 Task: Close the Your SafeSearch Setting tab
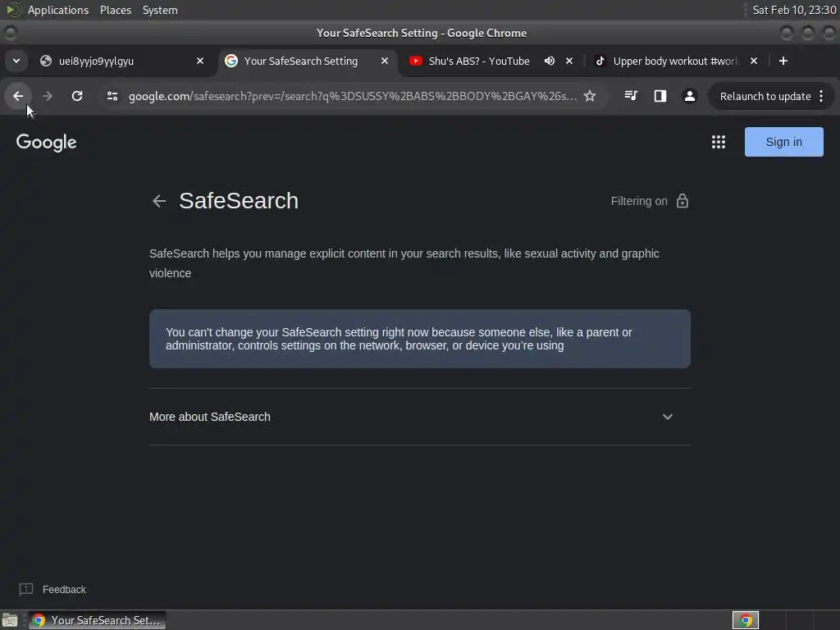(x=384, y=61)
